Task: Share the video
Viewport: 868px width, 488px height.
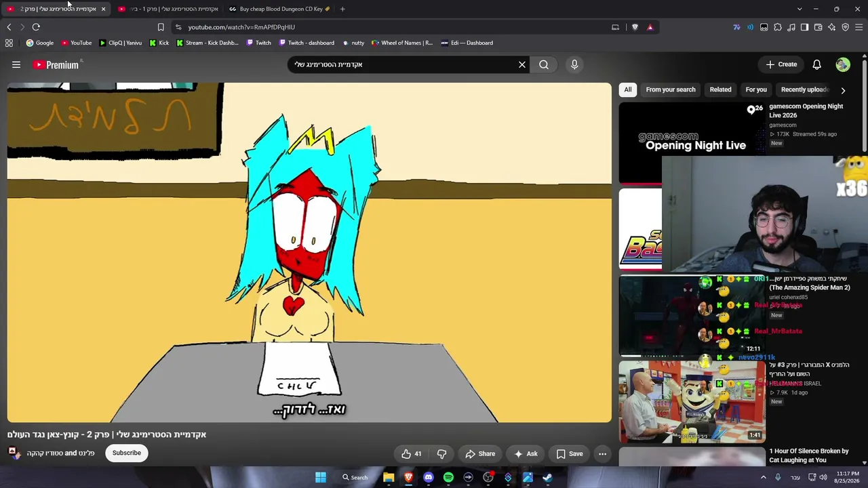Action: point(480,453)
